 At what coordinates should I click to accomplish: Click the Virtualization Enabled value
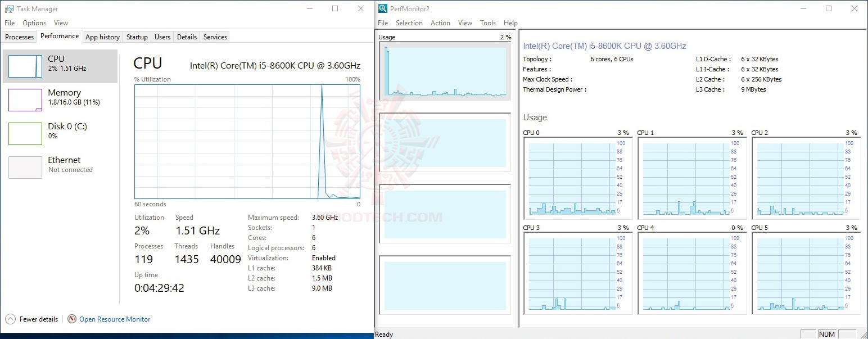(x=324, y=258)
